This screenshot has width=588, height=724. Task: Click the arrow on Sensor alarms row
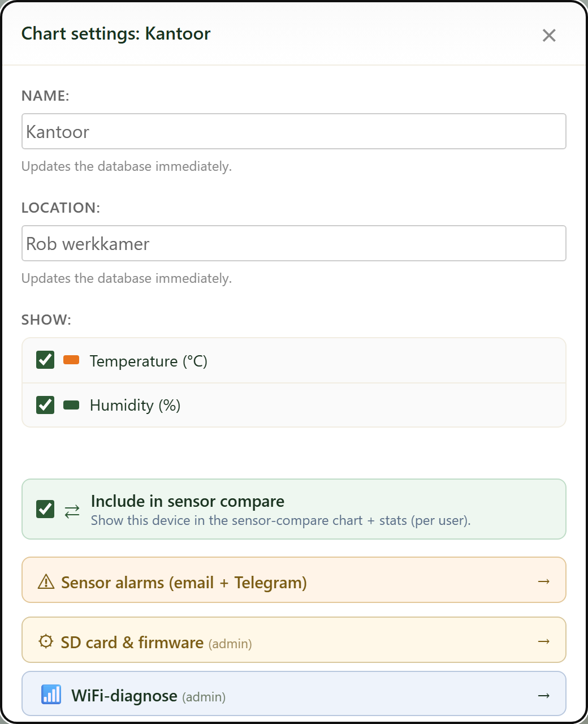(x=544, y=581)
